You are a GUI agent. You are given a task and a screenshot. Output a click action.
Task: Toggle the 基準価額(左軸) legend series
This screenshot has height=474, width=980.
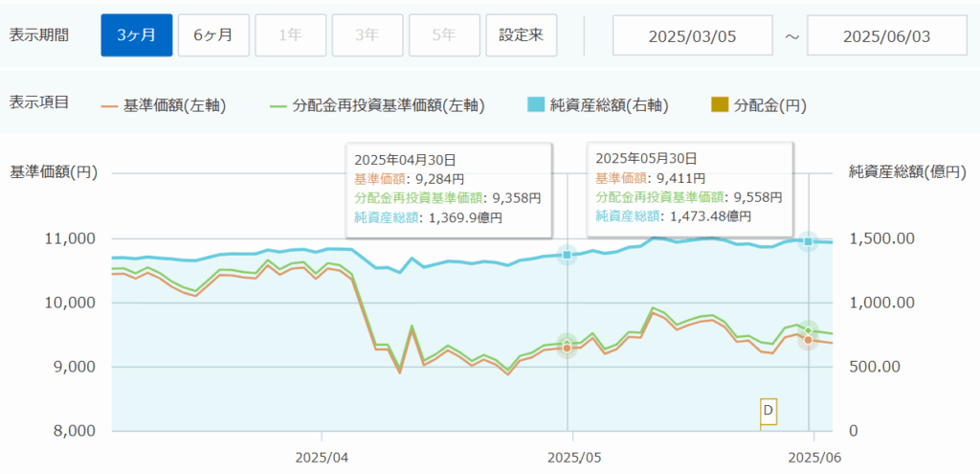164,105
